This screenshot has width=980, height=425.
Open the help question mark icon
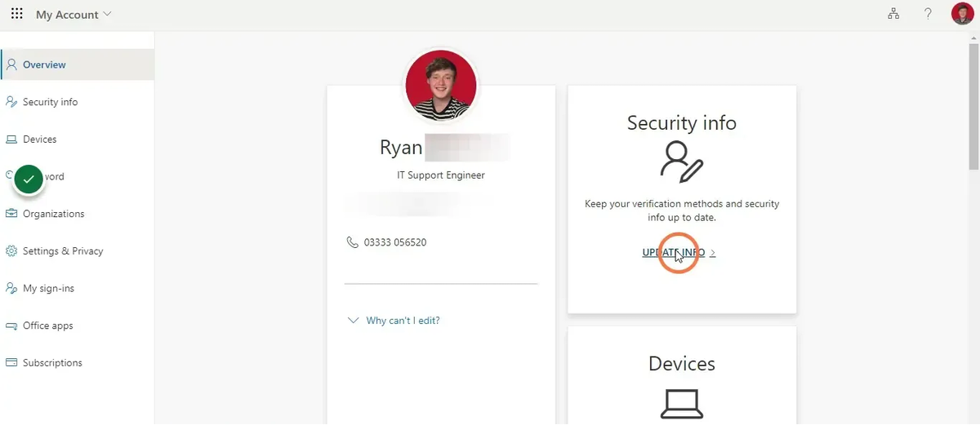928,14
